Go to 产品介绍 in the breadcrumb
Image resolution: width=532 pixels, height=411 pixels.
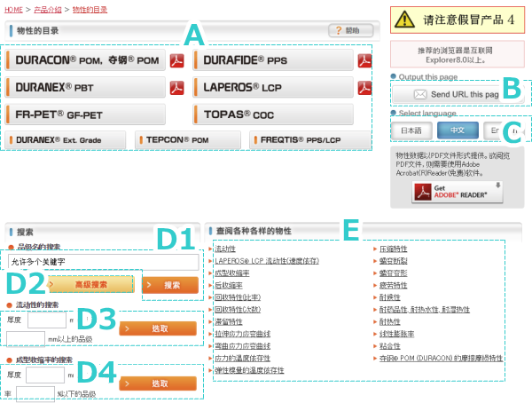click(48, 10)
